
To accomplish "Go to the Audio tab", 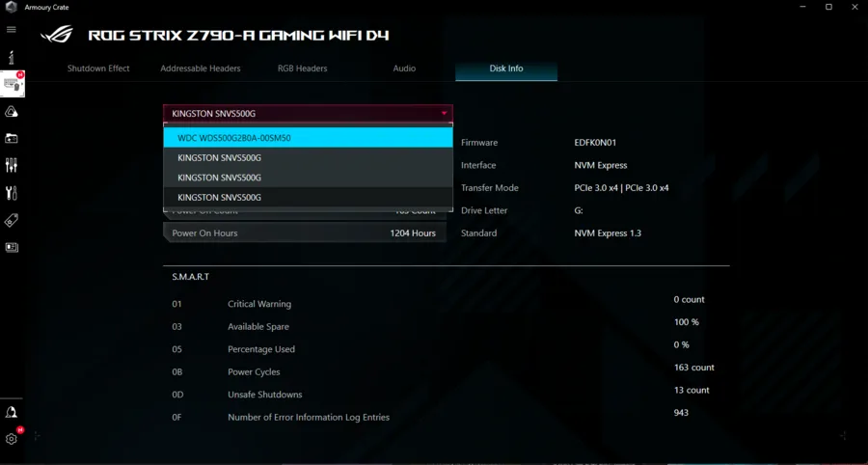I will pyautogui.click(x=404, y=68).
